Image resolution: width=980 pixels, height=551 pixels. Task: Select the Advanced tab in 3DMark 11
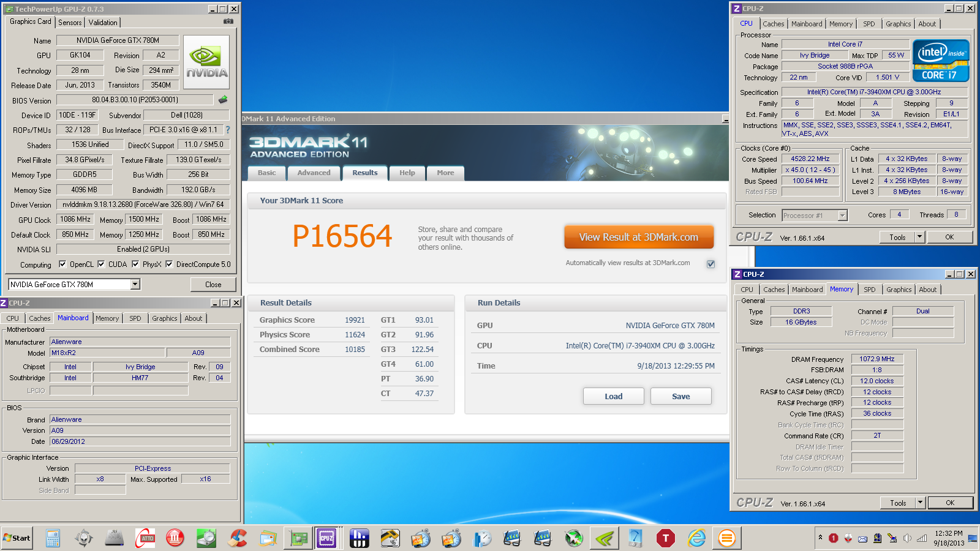pos(314,173)
